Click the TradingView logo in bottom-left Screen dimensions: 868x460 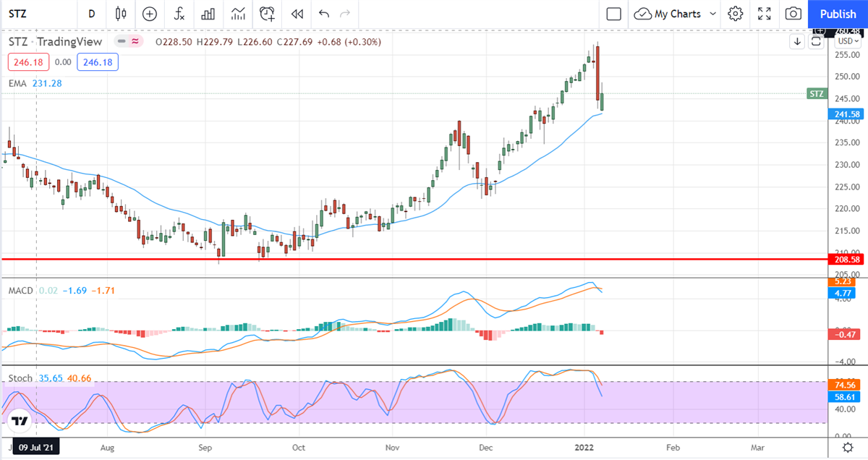pos(19,421)
